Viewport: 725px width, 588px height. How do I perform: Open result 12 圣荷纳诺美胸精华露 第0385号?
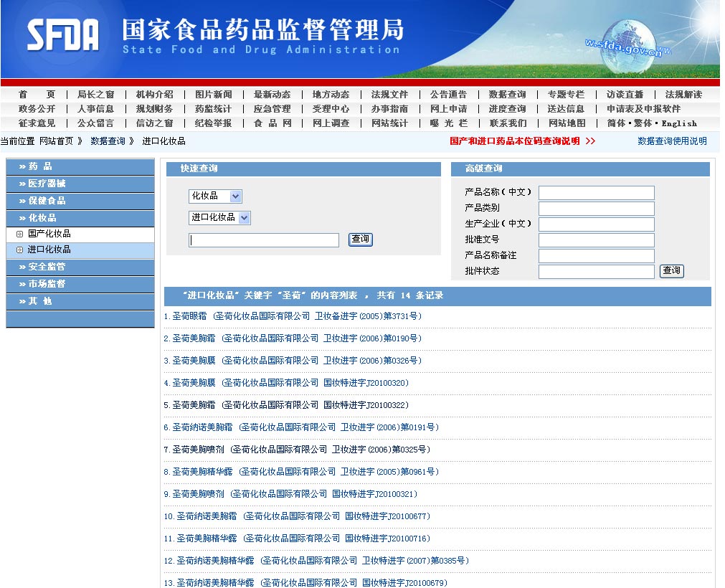[316, 560]
